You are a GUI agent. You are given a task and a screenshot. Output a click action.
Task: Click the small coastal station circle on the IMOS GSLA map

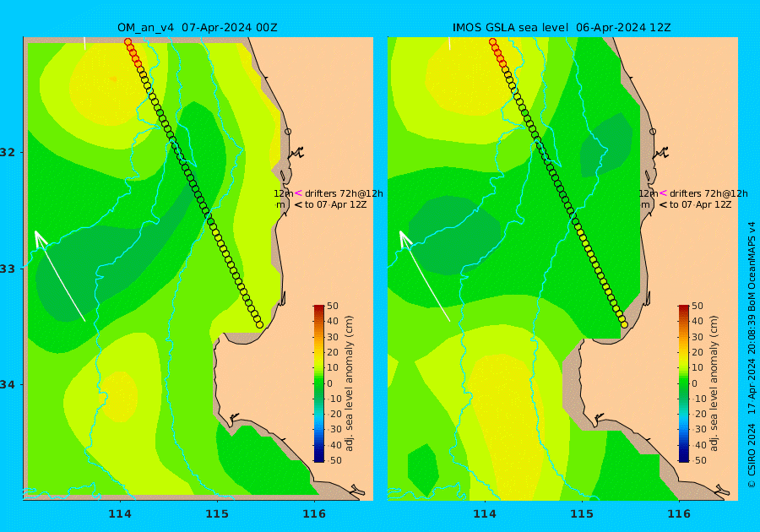click(x=653, y=132)
